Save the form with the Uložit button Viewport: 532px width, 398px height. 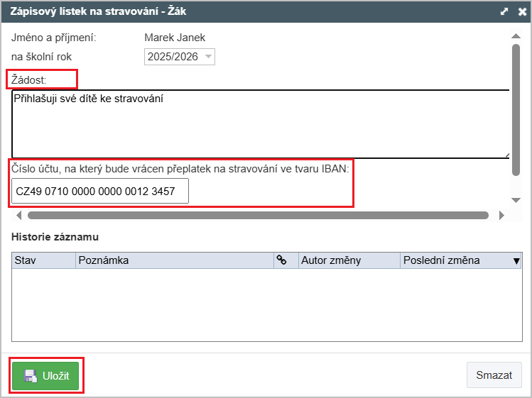point(46,376)
